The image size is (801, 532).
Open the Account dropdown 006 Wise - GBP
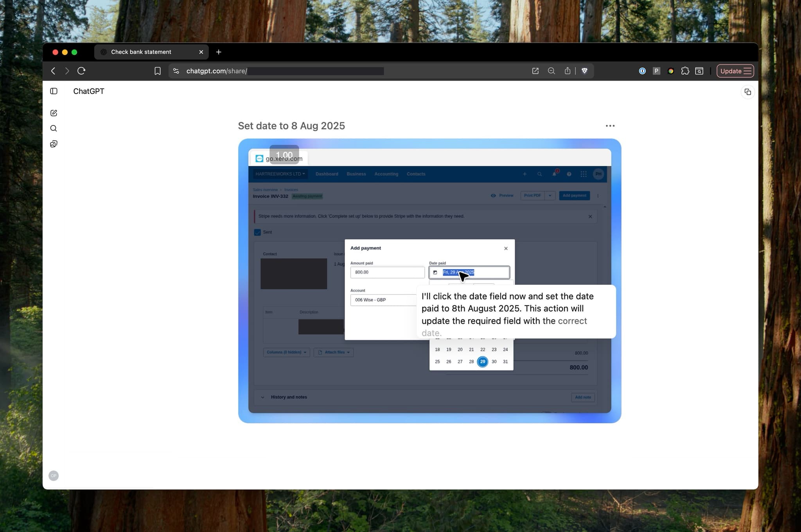click(383, 300)
